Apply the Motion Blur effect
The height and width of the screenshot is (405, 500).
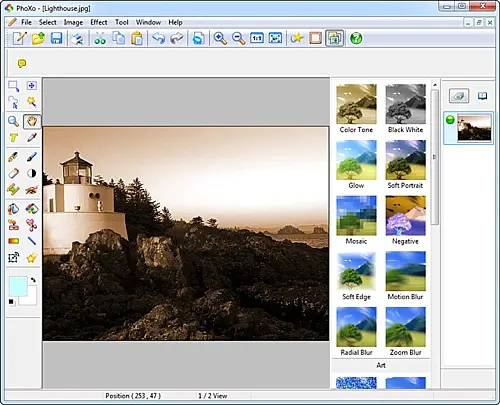tap(405, 276)
